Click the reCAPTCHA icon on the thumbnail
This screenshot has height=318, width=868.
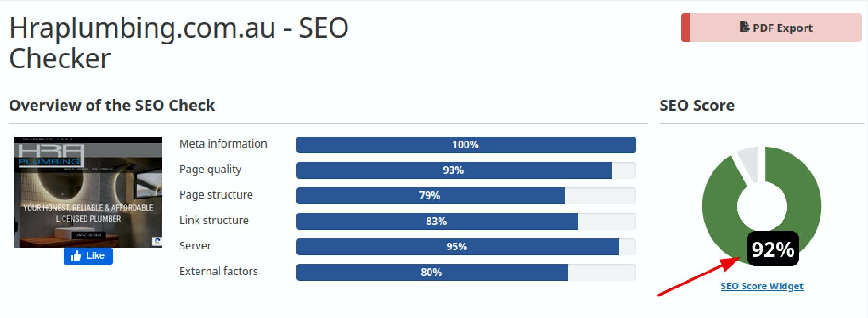[157, 241]
